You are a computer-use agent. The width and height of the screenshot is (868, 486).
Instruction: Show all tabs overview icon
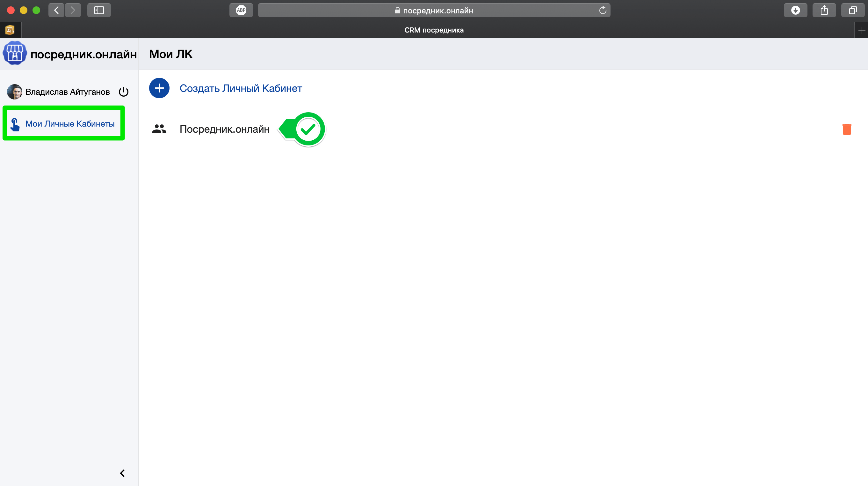click(x=852, y=10)
